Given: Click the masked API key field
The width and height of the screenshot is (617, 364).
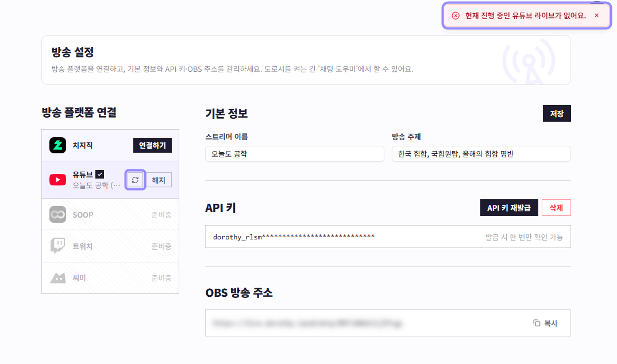Looking at the screenshot, I should 388,237.
